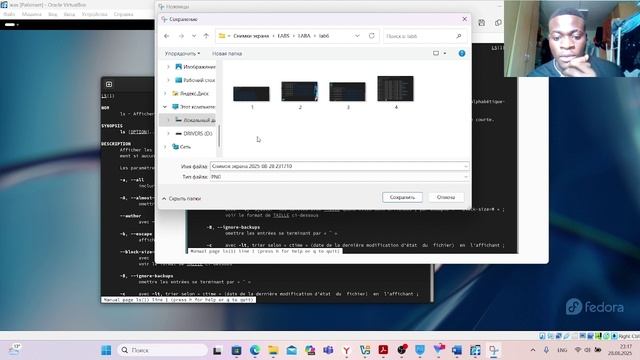640x360 pixels.
Task: Open Microsoft Edge from the taskbar
Action: [255, 350]
